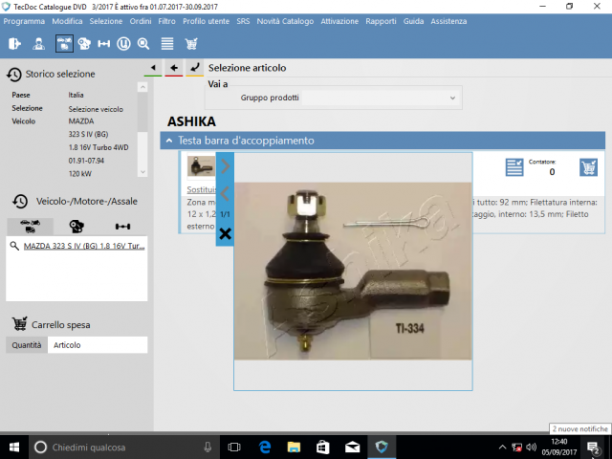
Task: Click the tie rod end thumbnail image
Action: coord(201,167)
